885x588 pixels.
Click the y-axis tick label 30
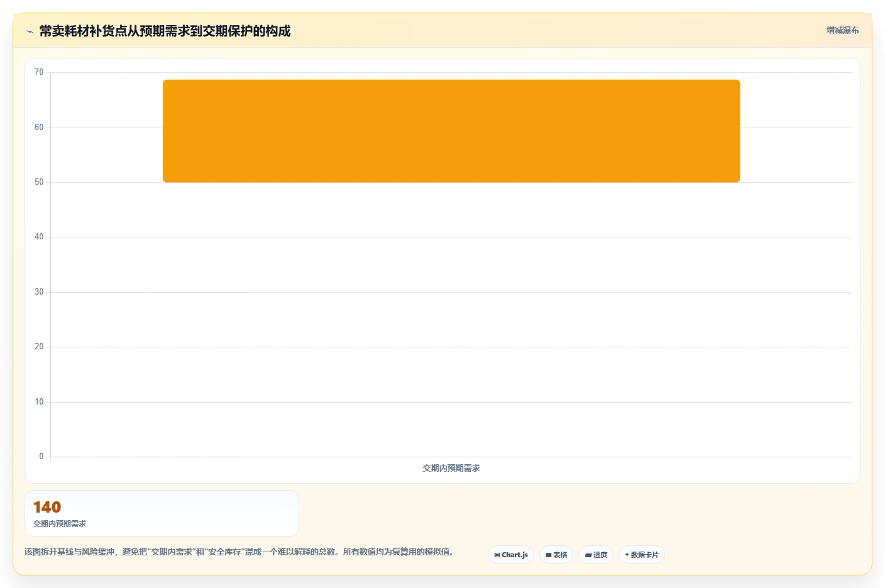click(39, 292)
